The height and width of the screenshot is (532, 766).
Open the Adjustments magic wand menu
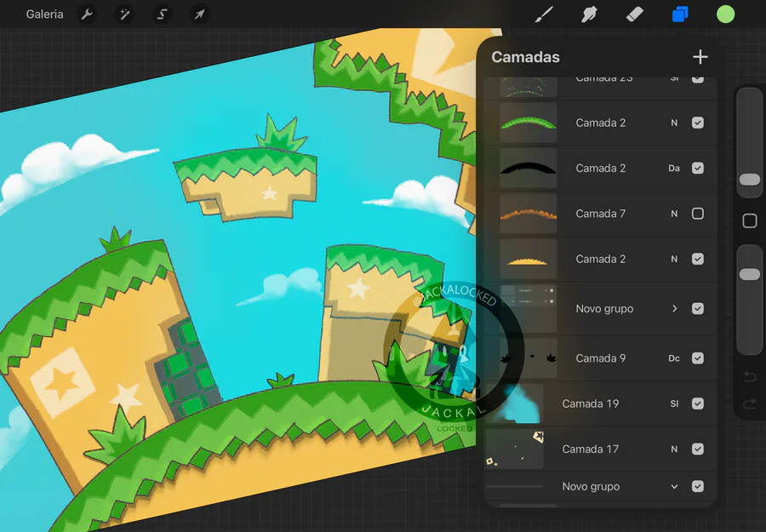(x=124, y=14)
